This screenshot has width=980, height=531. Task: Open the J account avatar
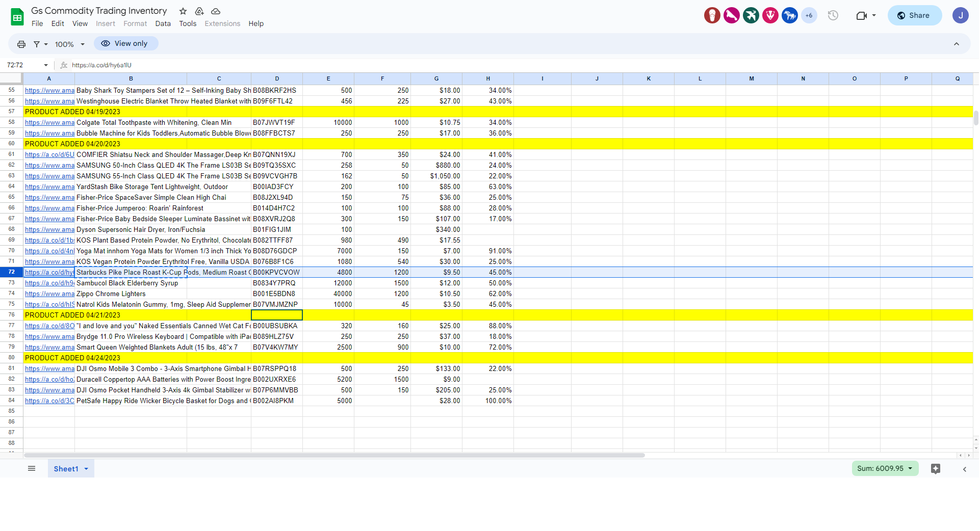point(960,15)
